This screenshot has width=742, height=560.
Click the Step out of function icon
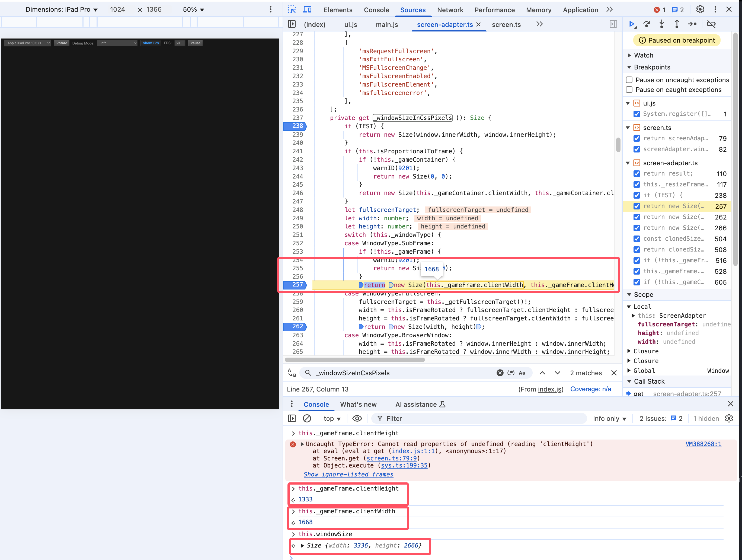pyautogui.click(x=677, y=24)
